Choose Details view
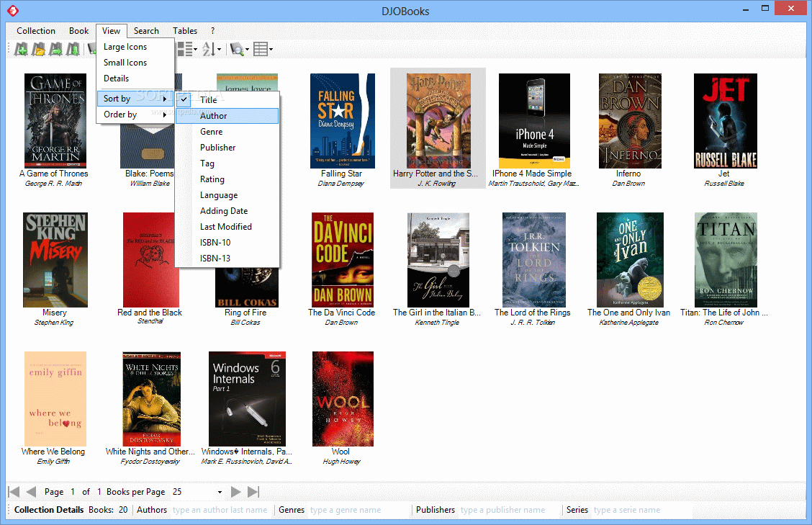812x525 pixels. [x=135, y=78]
